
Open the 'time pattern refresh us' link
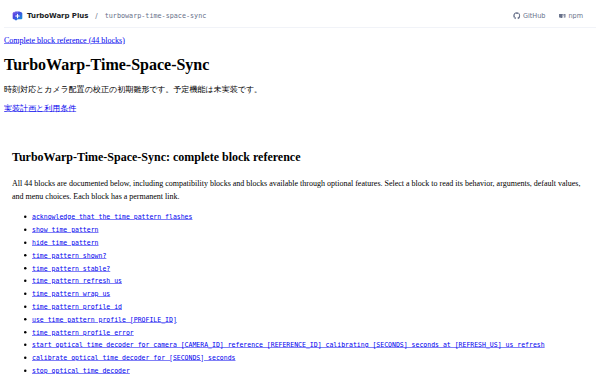(x=77, y=281)
